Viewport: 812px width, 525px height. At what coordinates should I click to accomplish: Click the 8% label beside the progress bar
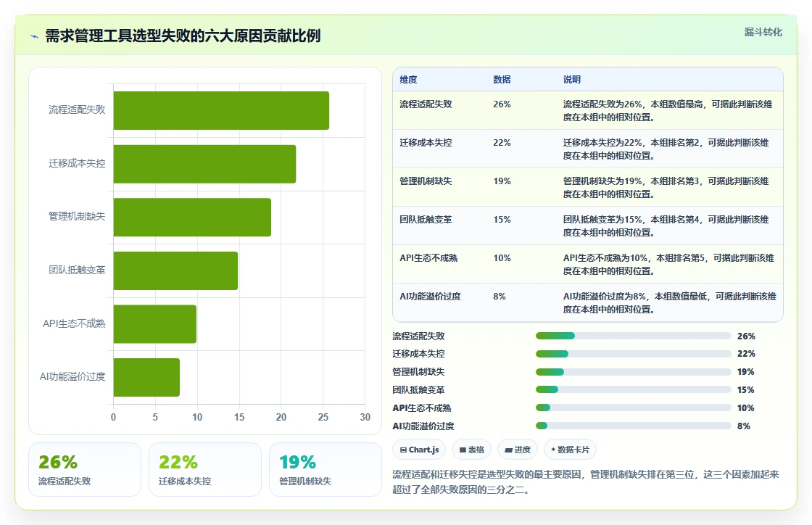point(744,426)
